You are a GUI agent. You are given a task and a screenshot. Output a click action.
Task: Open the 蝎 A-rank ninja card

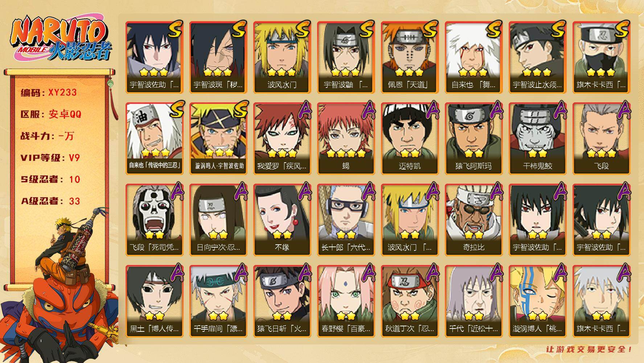[x=346, y=139]
